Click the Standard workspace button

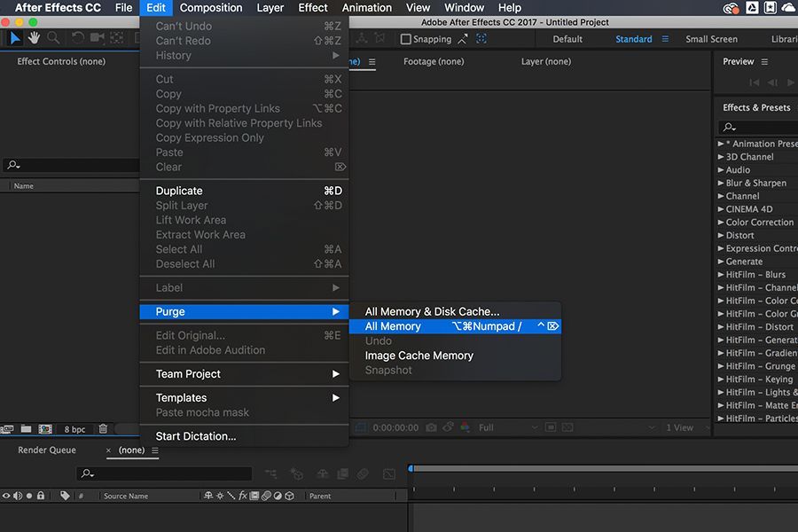point(633,39)
